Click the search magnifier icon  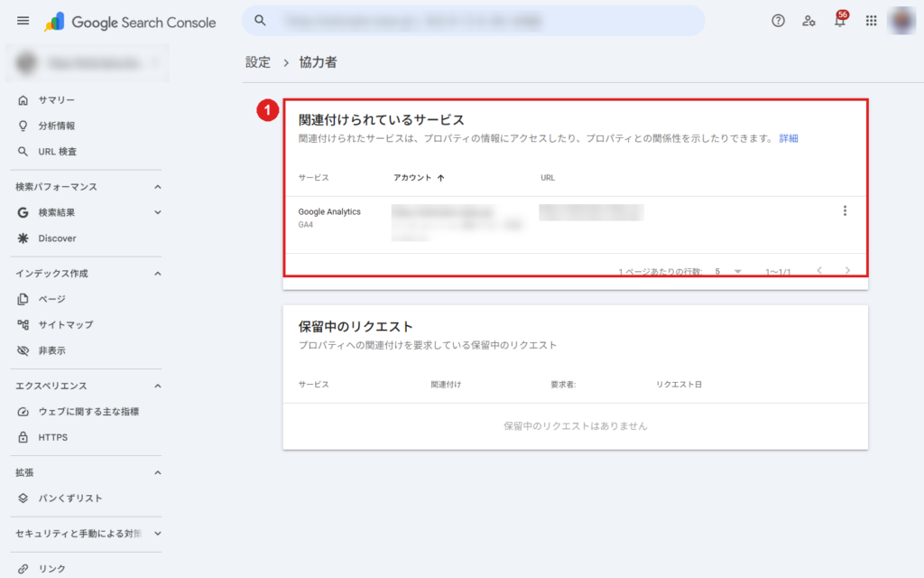tap(260, 21)
